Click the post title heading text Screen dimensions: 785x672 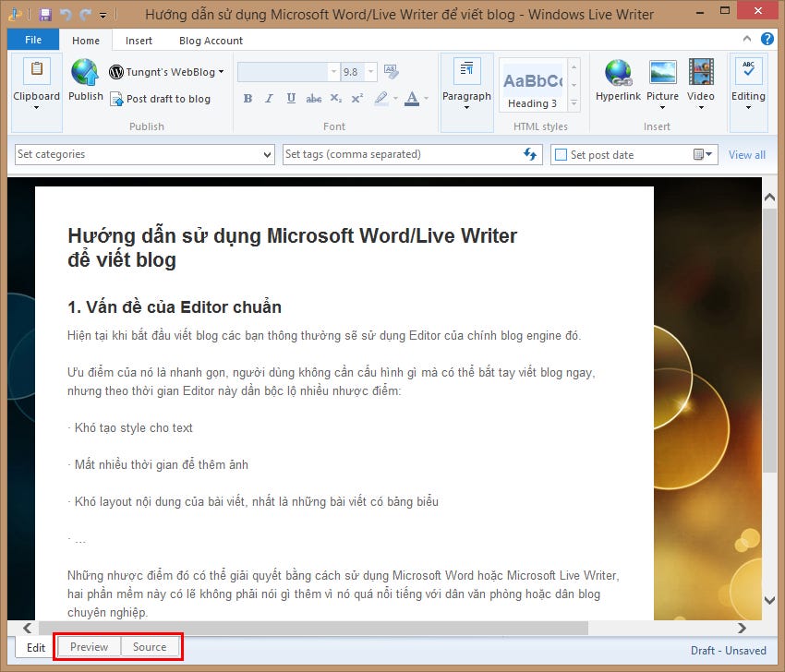[292, 247]
